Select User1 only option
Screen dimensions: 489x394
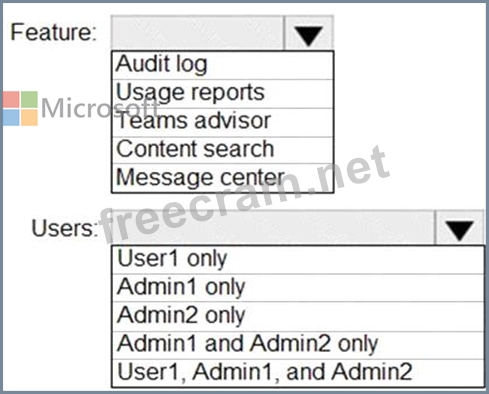[x=298, y=260]
